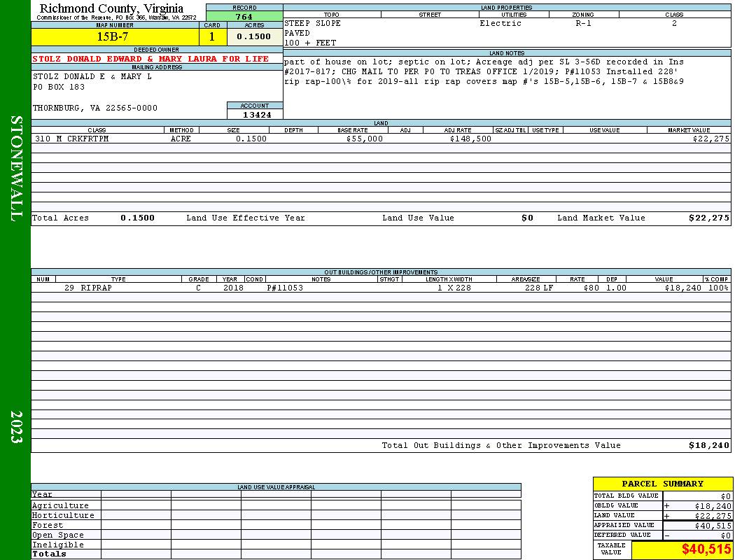735x560 pixels.
Task: Click the red TAXABLE VALUE $40,515
Action: (x=706, y=549)
